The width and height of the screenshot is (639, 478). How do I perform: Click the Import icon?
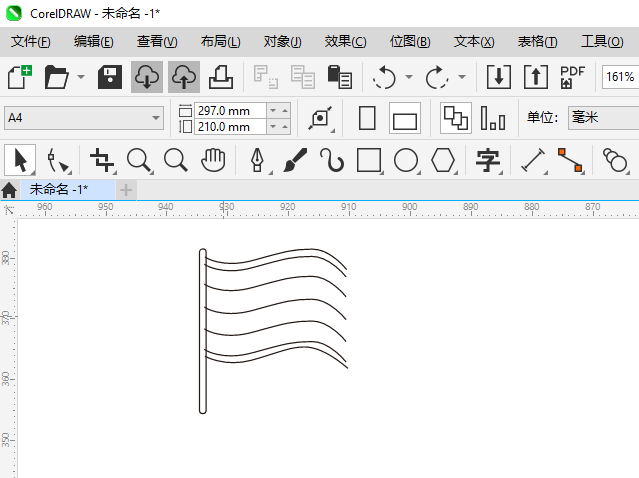coord(499,77)
